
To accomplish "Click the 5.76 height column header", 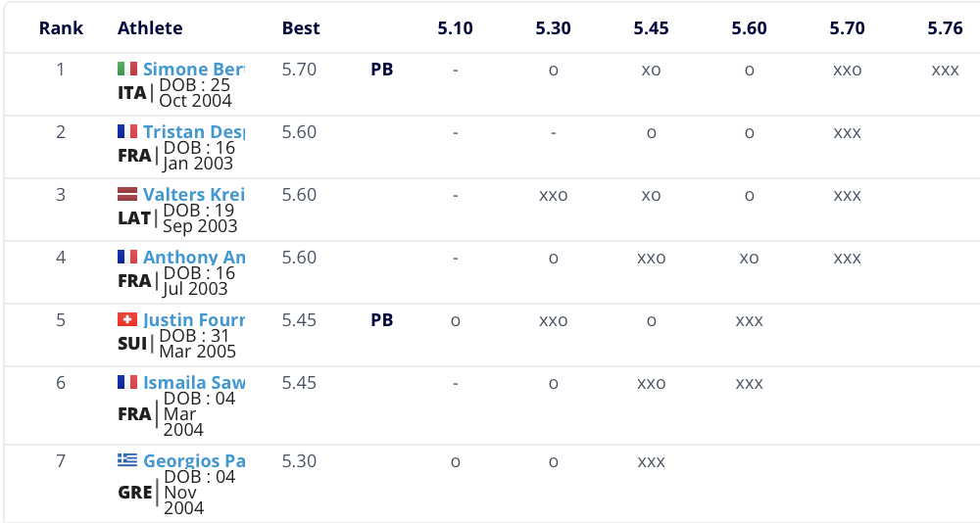I will point(945,27).
